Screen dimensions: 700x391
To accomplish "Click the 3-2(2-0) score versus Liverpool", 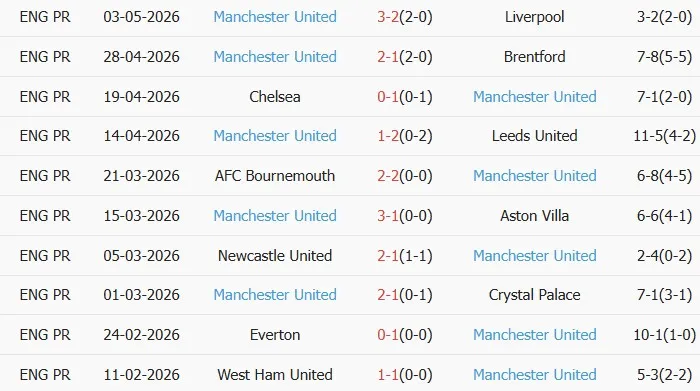I will pyautogui.click(x=404, y=17).
